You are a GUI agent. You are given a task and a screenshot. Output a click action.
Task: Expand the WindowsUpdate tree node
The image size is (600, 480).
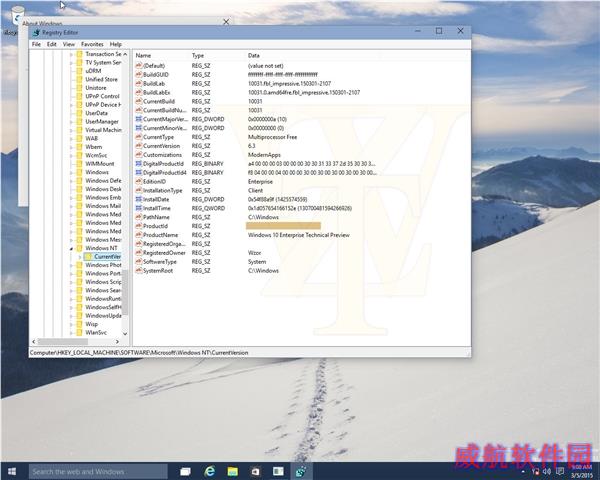pos(72,316)
